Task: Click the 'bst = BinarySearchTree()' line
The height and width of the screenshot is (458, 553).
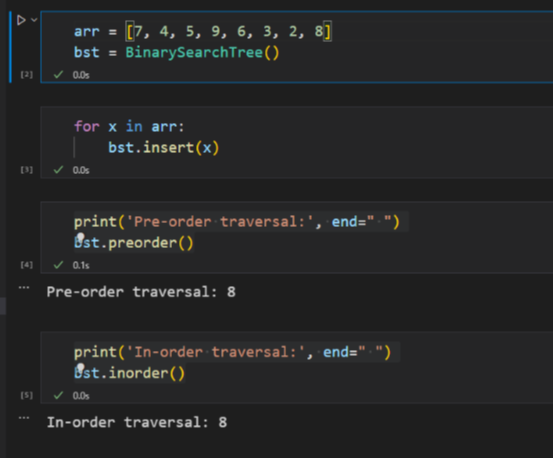Action: pyautogui.click(x=176, y=53)
